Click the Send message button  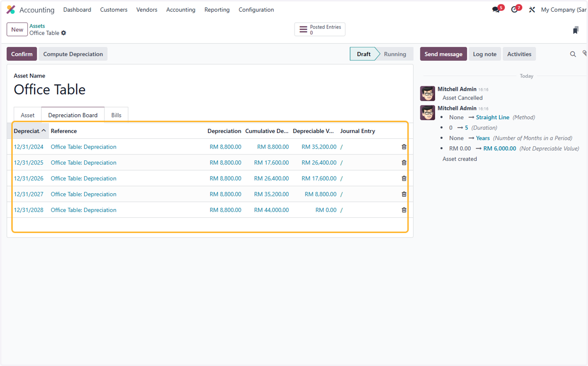pyautogui.click(x=443, y=54)
